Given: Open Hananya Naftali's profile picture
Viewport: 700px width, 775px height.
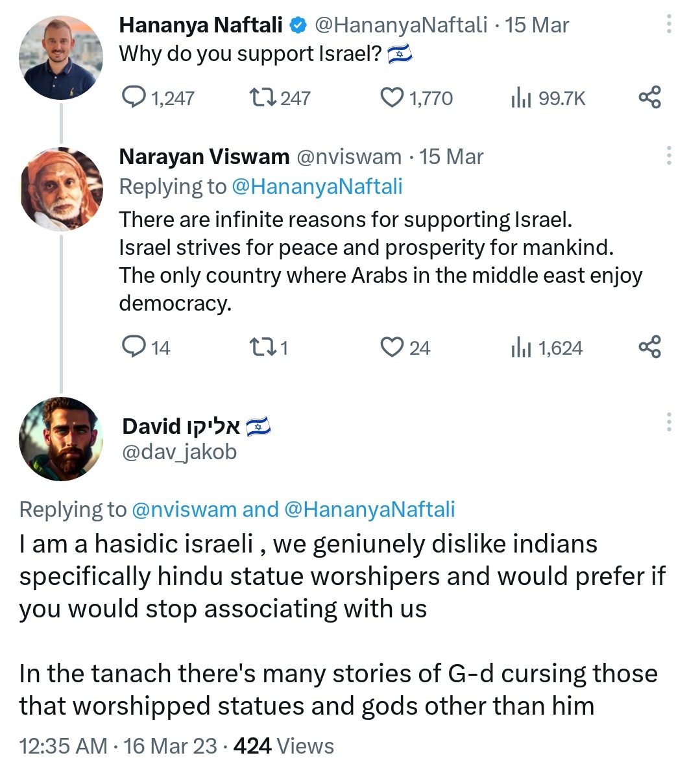Looking at the screenshot, I should pos(61,58).
